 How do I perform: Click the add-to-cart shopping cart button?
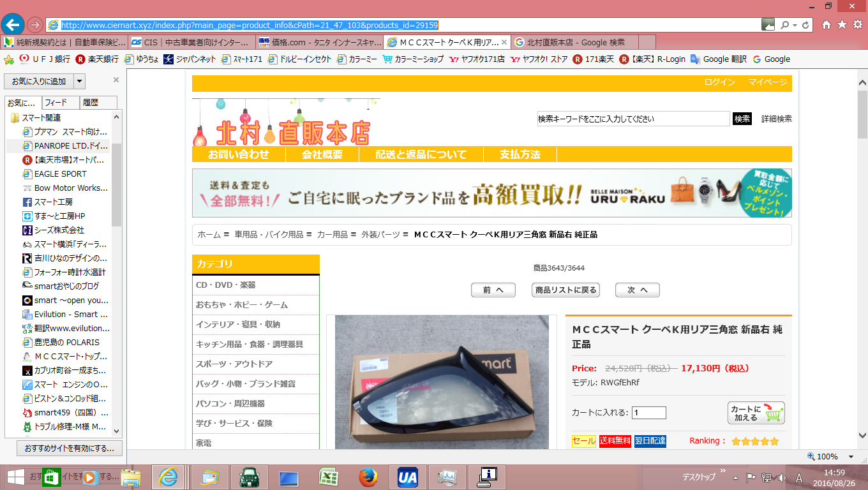click(x=756, y=413)
